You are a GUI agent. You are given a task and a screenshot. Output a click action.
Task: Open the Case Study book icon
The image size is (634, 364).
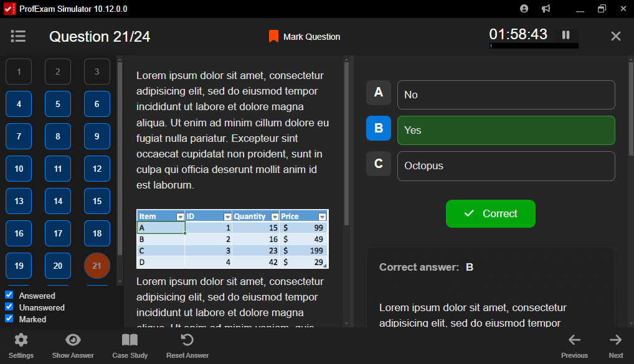pyautogui.click(x=130, y=340)
